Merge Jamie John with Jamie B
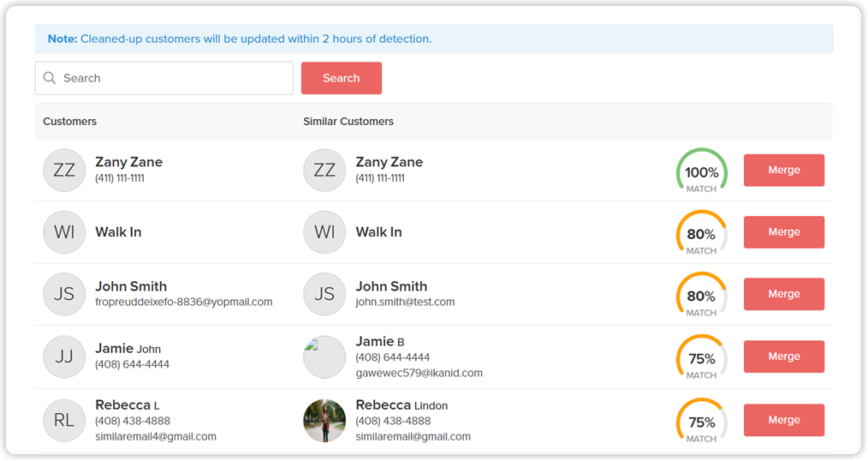Image resolution: width=868 pixels, height=461 pixels. click(x=784, y=356)
